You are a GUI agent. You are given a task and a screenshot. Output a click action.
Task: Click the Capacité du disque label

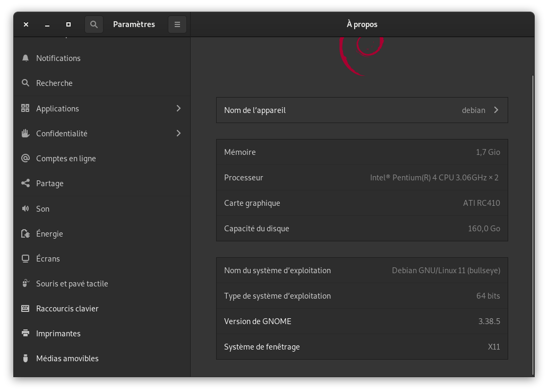[256, 229]
